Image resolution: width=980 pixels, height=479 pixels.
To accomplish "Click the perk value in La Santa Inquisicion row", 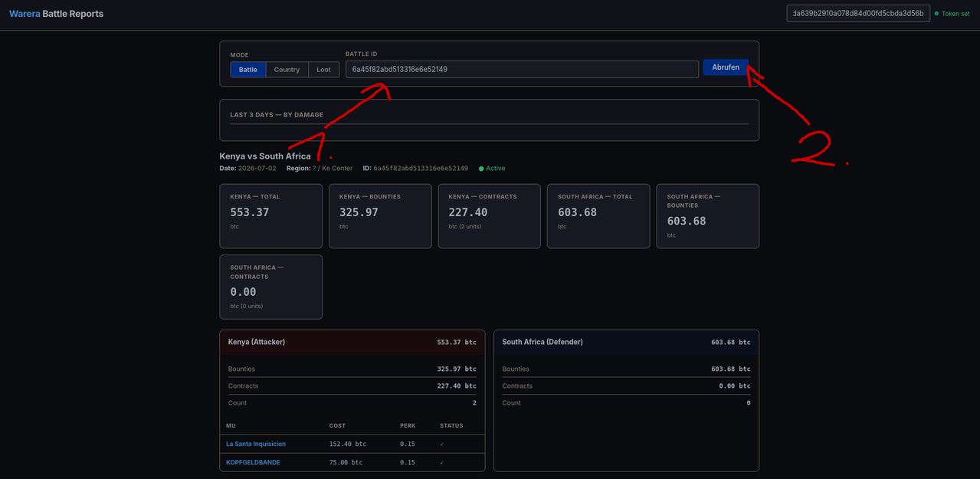I will pyautogui.click(x=408, y=444).
